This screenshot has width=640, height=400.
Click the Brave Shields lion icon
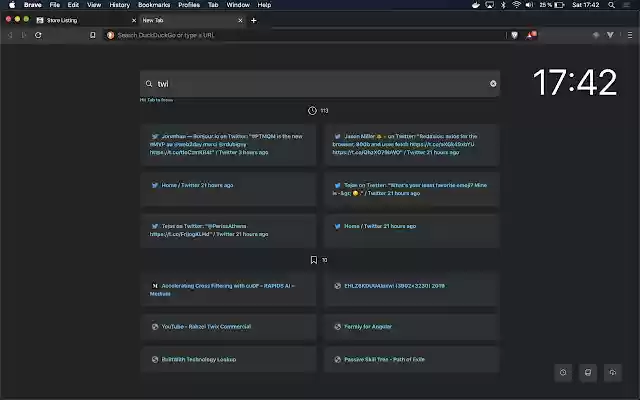tap(514, 35)
